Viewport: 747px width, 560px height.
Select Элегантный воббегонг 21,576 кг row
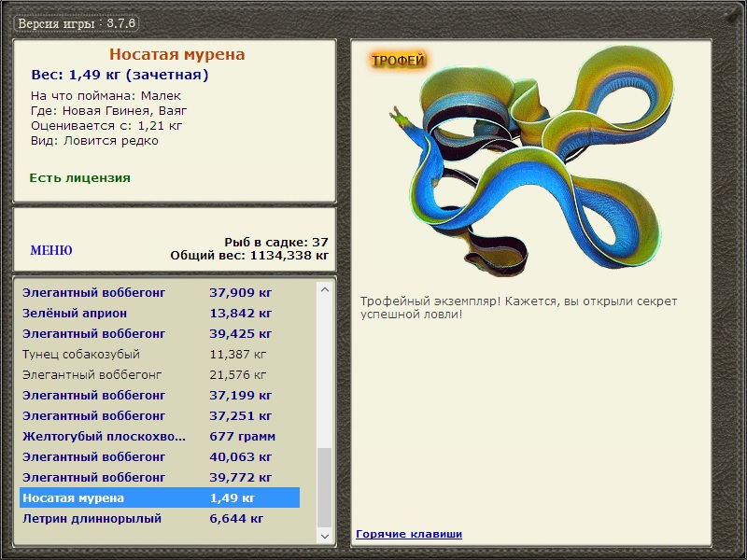pyautogui.click(x=160, y=374)
